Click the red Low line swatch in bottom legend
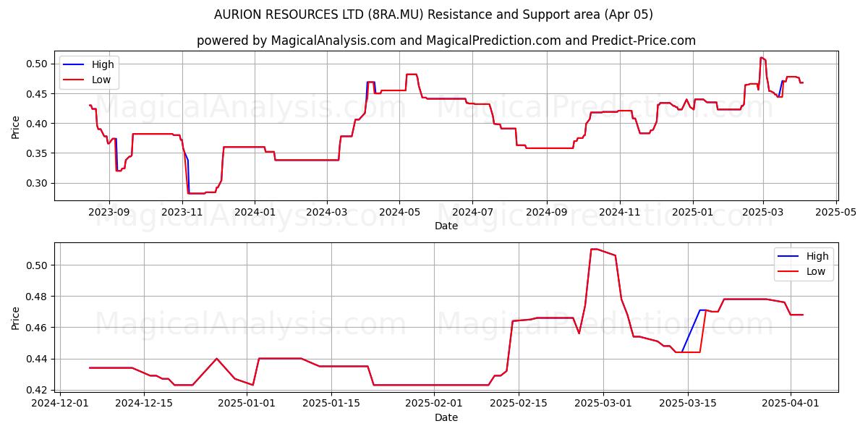868x434 pixels. 788,272
